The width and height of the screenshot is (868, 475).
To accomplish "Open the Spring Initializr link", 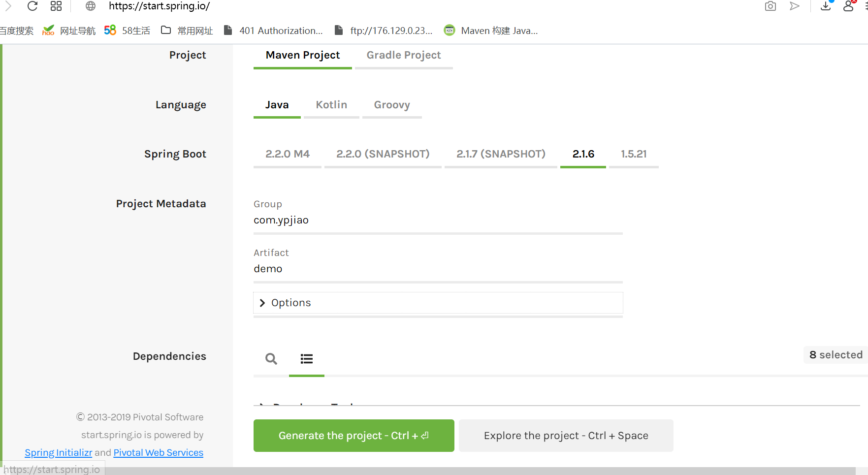I will (x=59, y=453).
